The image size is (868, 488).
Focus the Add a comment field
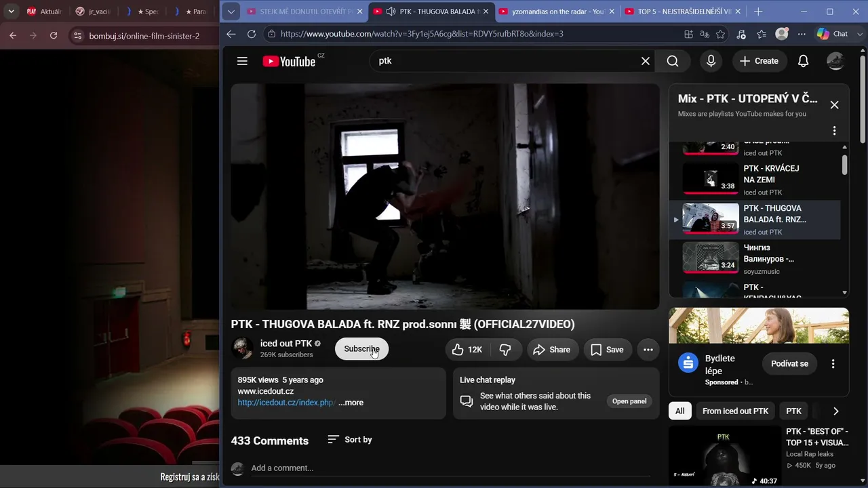[x=450, y=468]
